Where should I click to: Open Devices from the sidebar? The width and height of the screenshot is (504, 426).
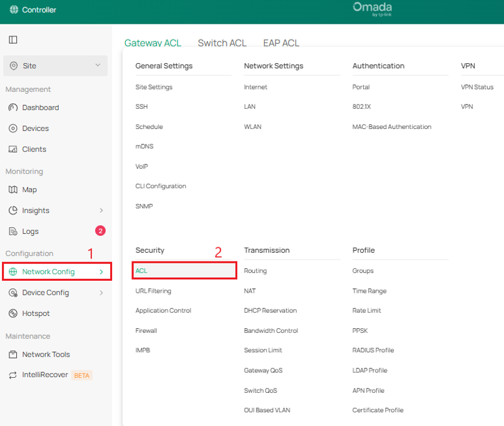click(x=35, y=128)
